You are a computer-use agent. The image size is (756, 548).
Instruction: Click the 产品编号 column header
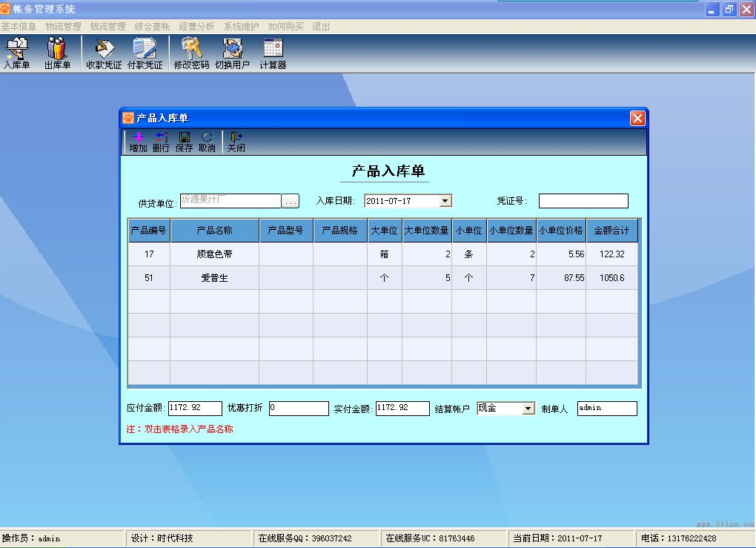149,230
